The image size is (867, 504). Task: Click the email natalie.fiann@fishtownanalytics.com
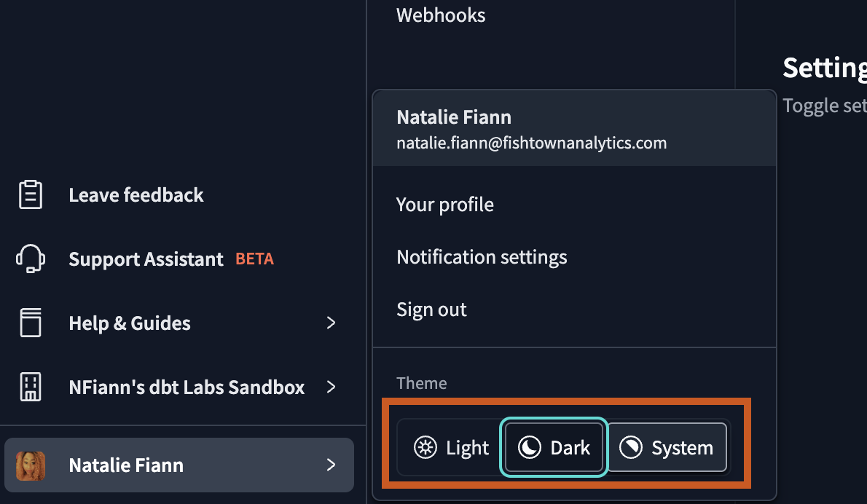point(532,143)
